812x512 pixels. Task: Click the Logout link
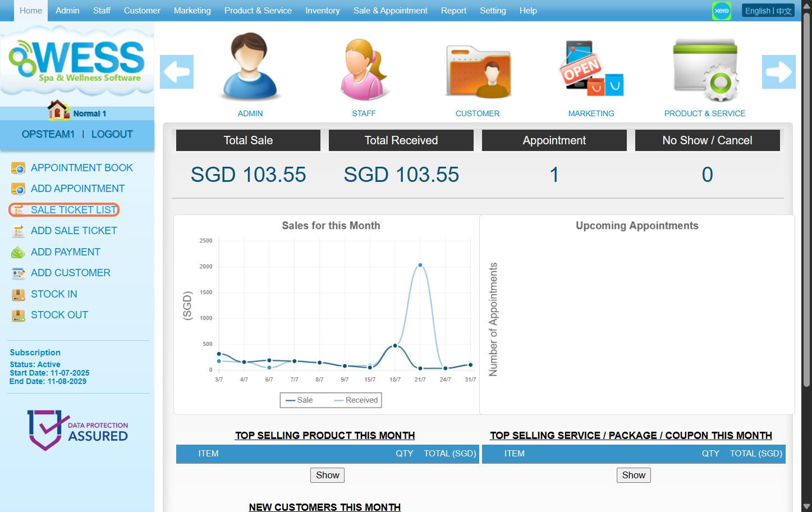[112, 134]
